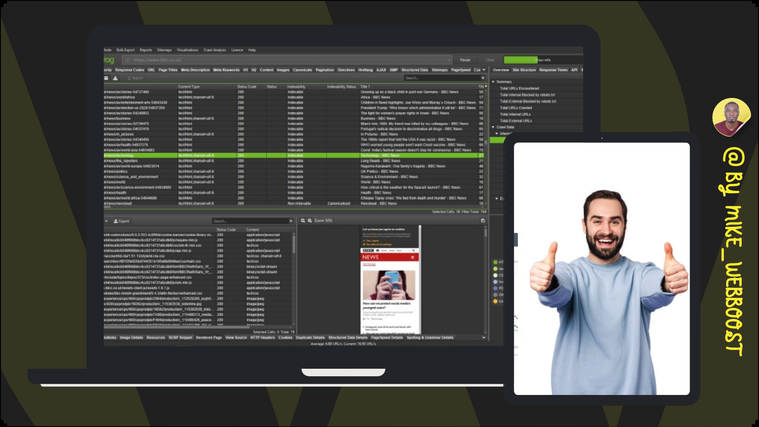Click the Clear button
The height and width of the screenshot is (427, 759).
tap(489, 60)
